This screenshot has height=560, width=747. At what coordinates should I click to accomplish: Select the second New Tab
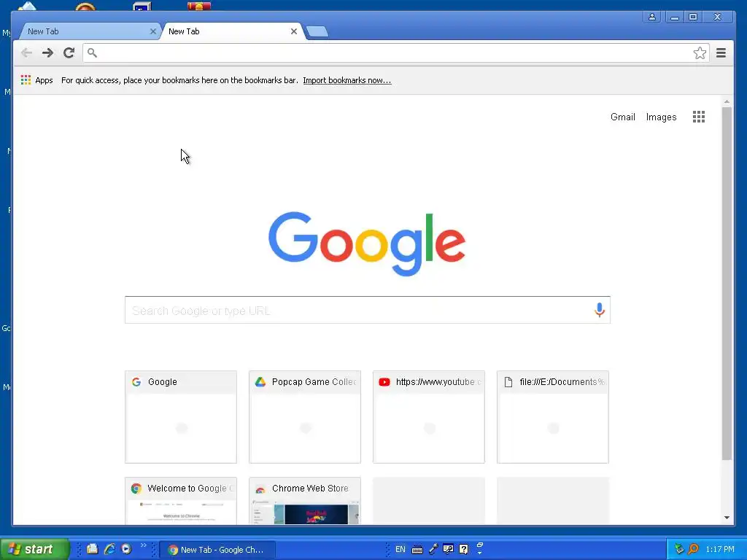point(232,31)
